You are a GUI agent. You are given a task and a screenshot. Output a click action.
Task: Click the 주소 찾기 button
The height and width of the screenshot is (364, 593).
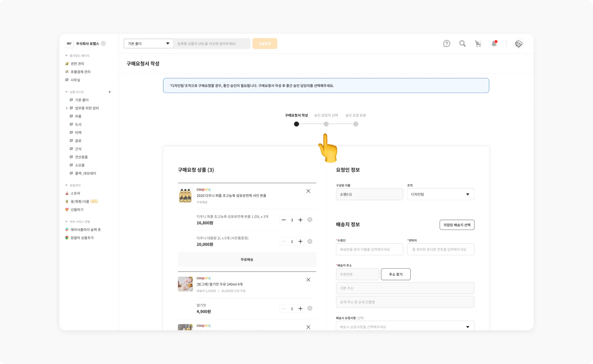click(x=396, y=274)
